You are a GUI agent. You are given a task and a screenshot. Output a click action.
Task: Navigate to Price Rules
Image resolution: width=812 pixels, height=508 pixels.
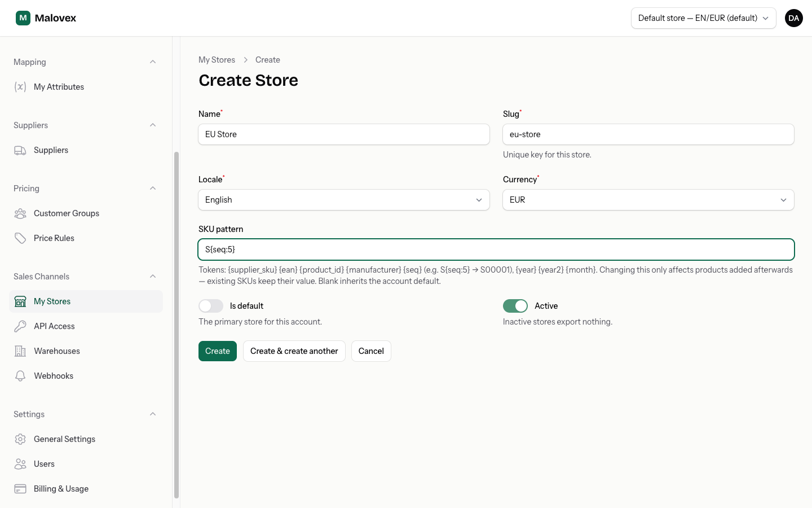tap(86, 238)
